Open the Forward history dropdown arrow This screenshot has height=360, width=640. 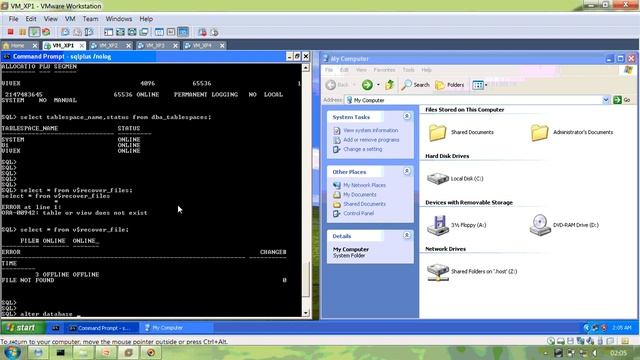coord(378,84)
